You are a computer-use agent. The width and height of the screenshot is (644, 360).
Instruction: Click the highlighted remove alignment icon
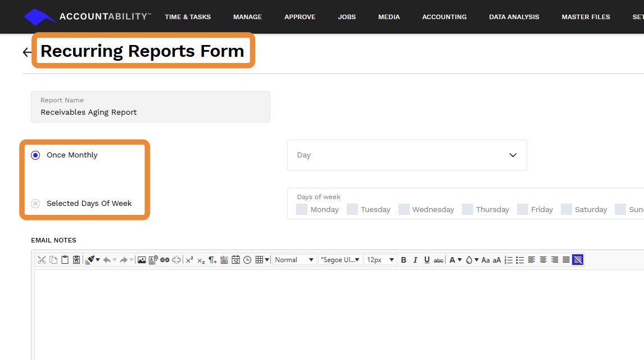(x=578, y=260)
